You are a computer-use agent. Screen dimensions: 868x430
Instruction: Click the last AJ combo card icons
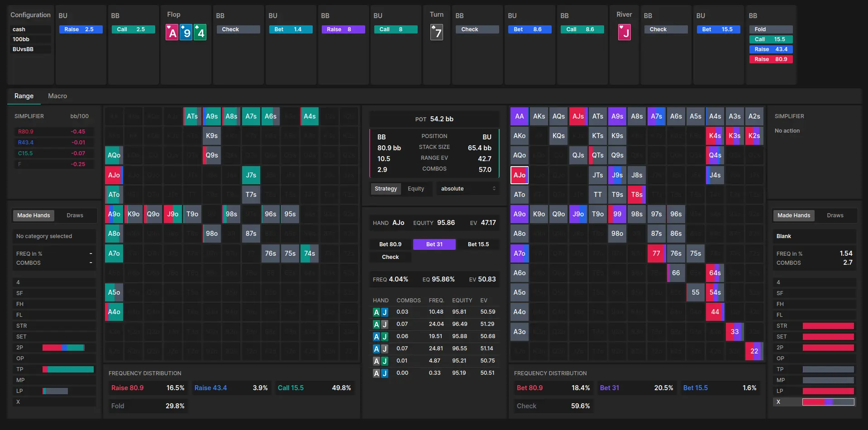point(380,373)
